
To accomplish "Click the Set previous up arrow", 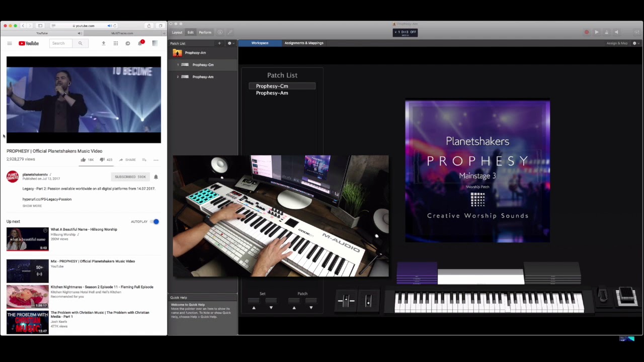I will (254, 307).
